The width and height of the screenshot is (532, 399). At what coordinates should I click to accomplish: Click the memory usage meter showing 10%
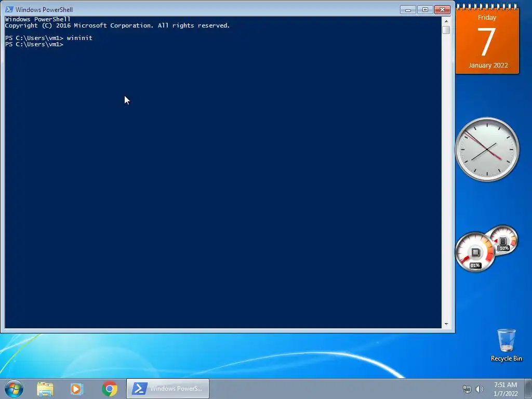503,240
